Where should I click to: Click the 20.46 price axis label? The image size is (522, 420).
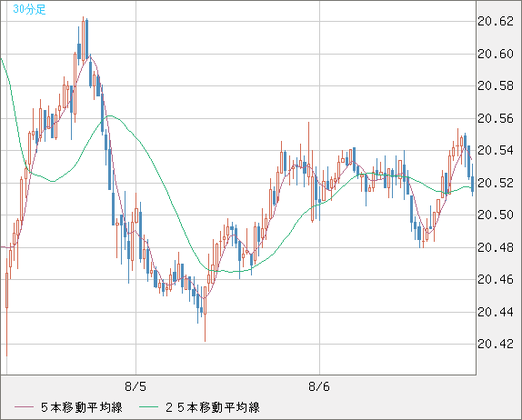pyautogui.click(x=496, y=280)
